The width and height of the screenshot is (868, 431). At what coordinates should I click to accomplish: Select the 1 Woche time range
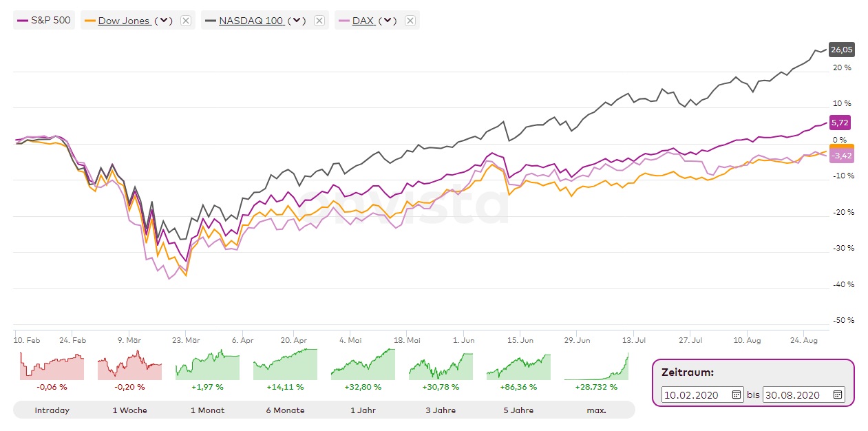point(129,410)
